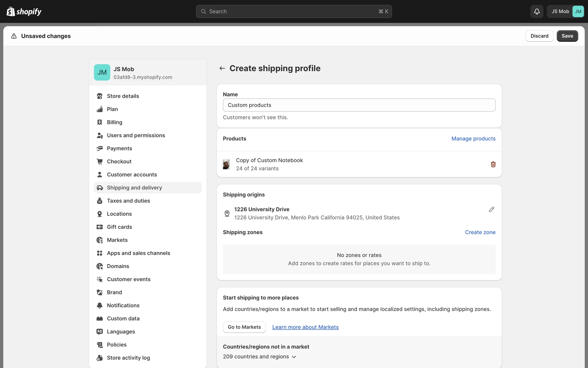Image resolution: width=588 pixels, height=368 pixels.
Task: Open Shipping and delivery settings
Action: point(134,188)
